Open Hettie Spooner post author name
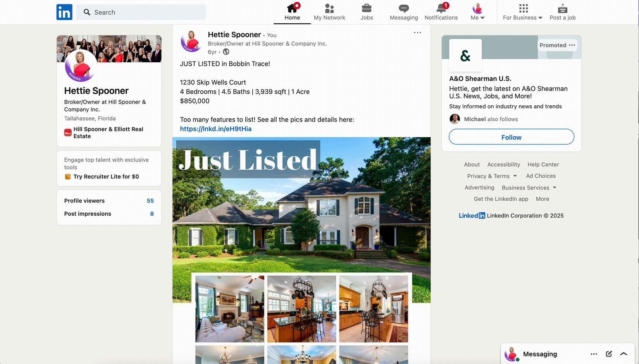 pos(234,34)
